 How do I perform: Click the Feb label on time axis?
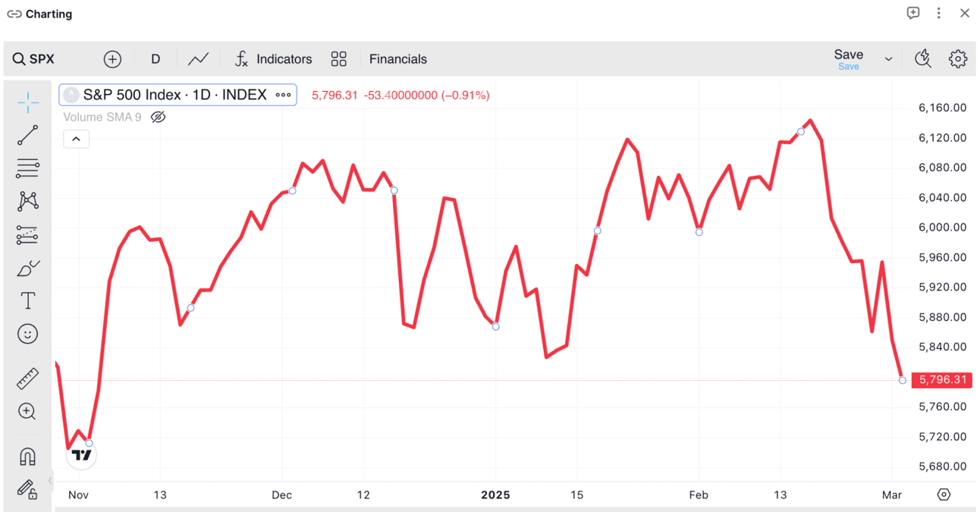(699, 495)
